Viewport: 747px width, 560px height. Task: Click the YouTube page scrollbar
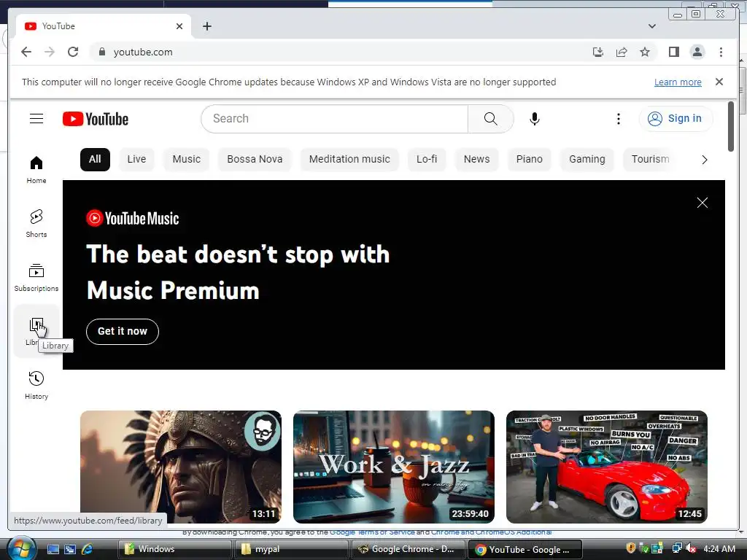731,127
